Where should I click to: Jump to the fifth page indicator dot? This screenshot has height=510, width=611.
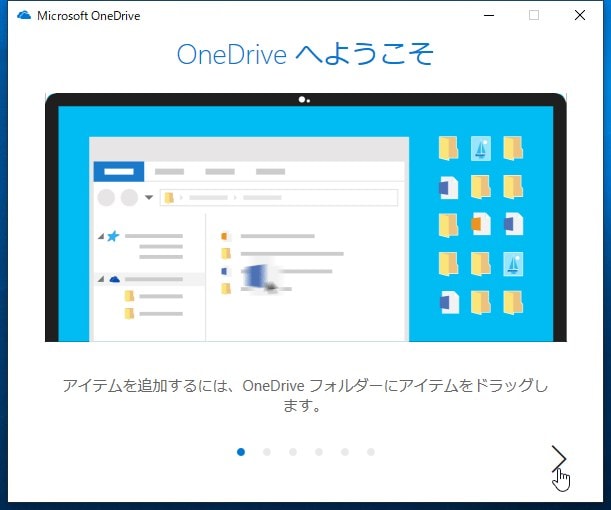tap(345, 452)
